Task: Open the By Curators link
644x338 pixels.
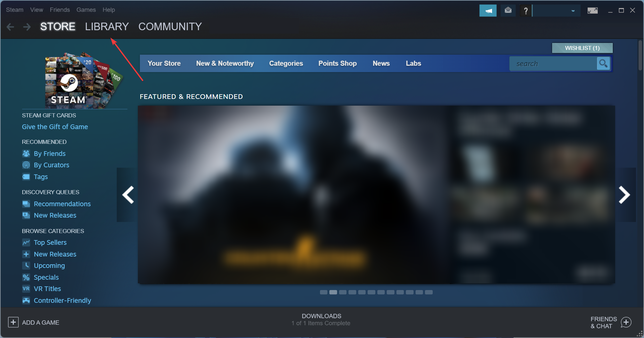Action: [x=51, y=165]
